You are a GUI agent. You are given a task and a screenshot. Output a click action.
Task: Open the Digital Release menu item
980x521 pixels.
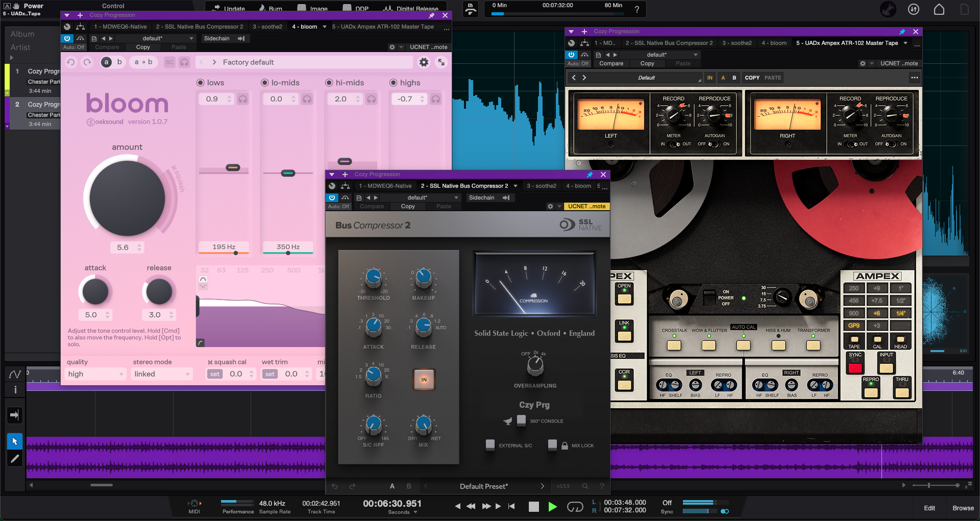pos(411,8)
